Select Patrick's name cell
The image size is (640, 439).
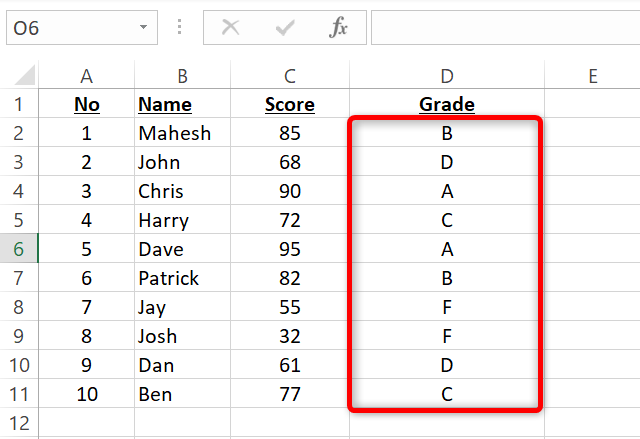(x=182, y=279)
